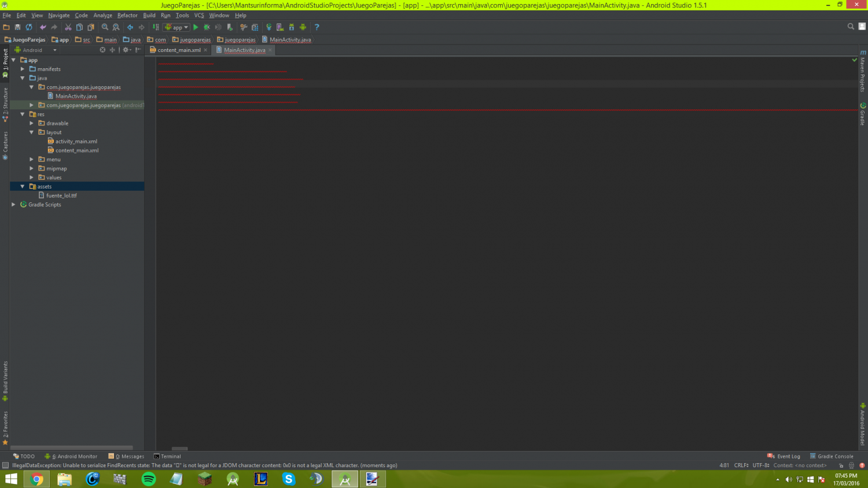868x488 pixels.
Task: Collapse the java folder
Action: click(23, 78)
